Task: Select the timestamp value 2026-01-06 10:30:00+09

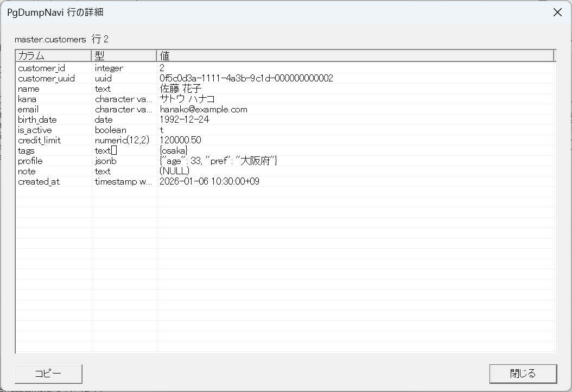Action: 209,181
